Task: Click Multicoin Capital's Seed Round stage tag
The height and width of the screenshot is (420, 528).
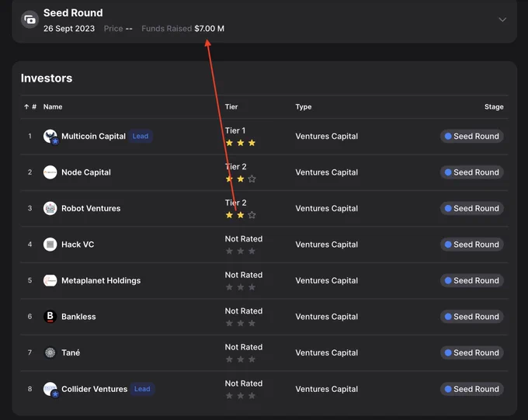Action: click(x=472, y=137)
